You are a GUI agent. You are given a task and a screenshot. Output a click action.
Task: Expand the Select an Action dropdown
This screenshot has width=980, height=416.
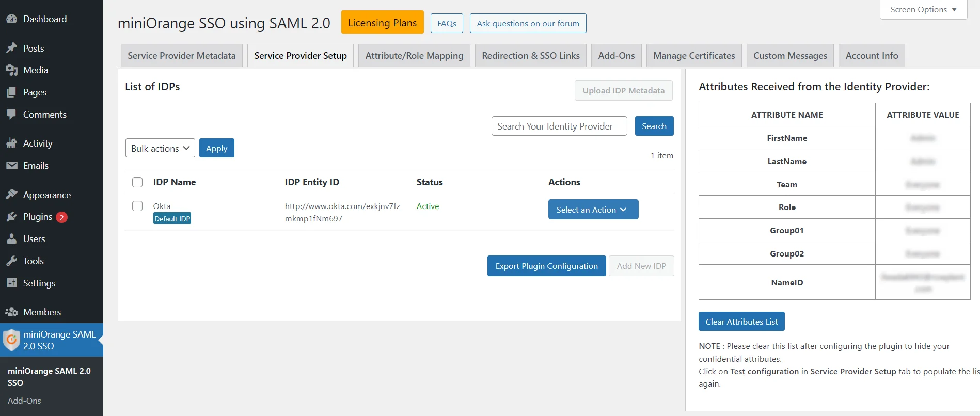tap(593, 210)
